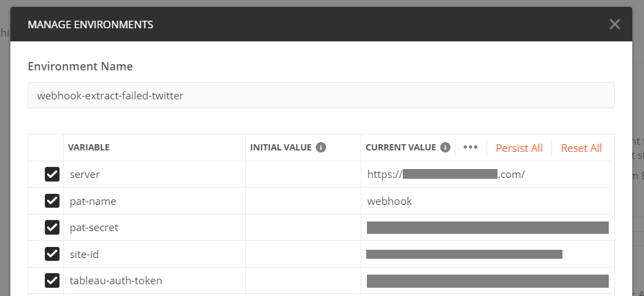Click the Current Value info icon
Image resolution: width=644 pixels, height=296 pixels.
click(445, 148)
